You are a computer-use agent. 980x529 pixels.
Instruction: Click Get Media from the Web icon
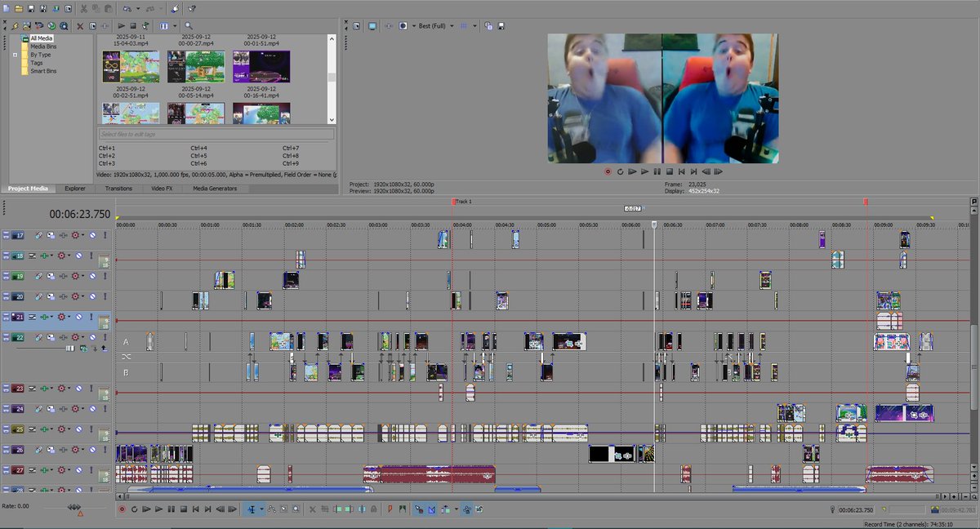pos(64,26)
